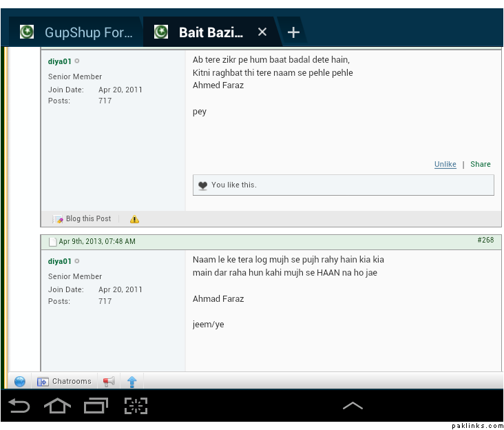Open post #268 permalink
Image resolution: width=504 pixels, height=430 pixels.
[x=485, y=240]
